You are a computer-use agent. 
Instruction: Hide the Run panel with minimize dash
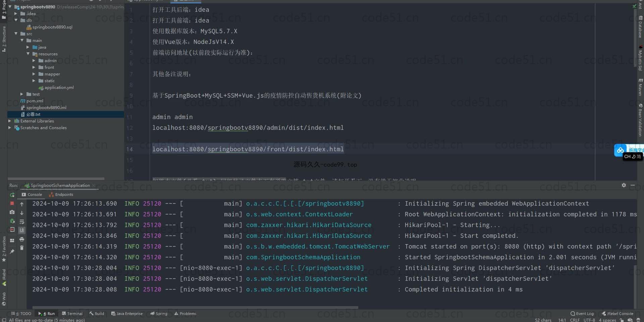pyautogui.click(x=633, y=185)
